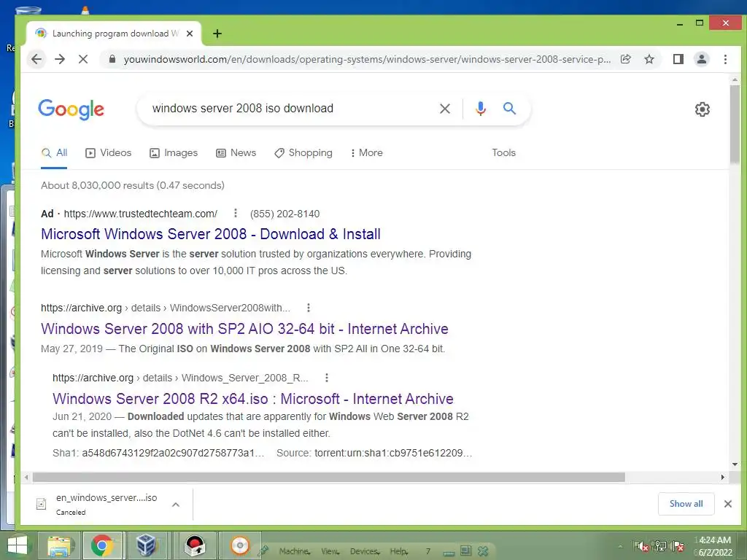The image size is (747, 560).
Task: Click the en_windows_server iso download item
Action: pos(107,504)
